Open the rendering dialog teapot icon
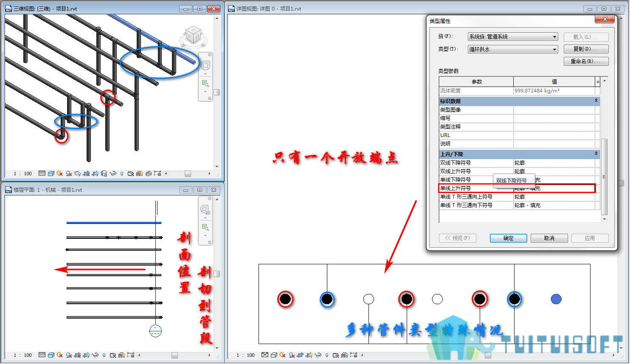Screen dimensions: 630x364 tap(77, 174)
